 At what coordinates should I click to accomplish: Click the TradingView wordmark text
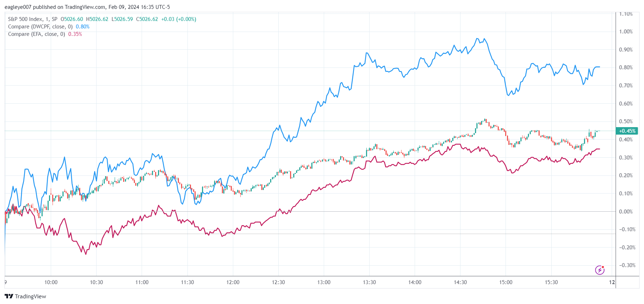(x=31, y=296)
